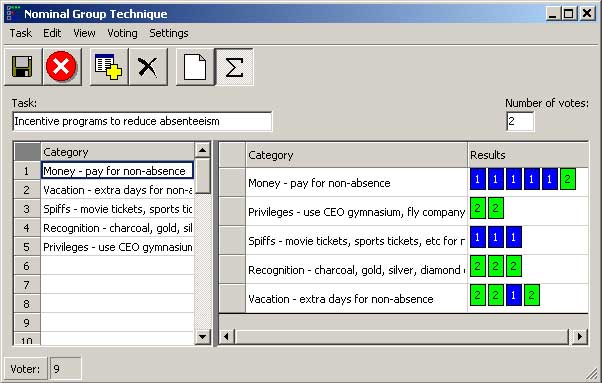The image size is (602, 383).
Task: Click the empty cell in row 6
Action: [117, 266]
